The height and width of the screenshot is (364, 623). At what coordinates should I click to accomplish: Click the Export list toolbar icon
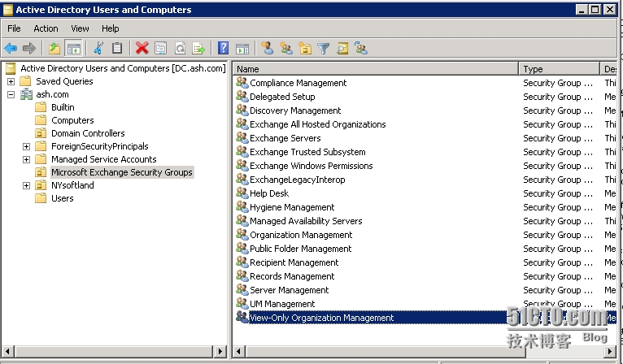[198, 48]
